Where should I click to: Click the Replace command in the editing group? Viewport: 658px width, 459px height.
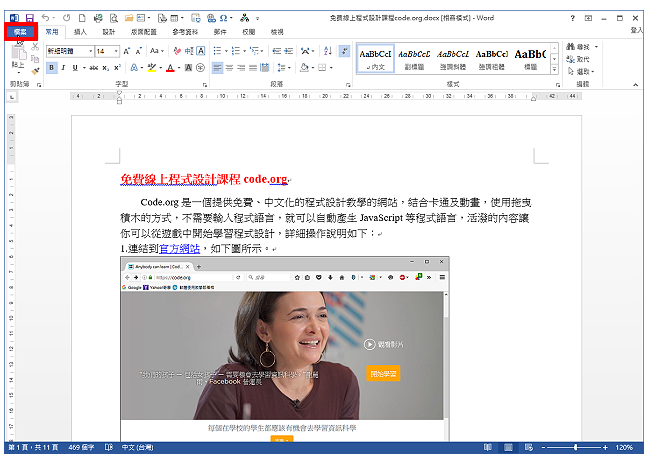tap(578, 59)
